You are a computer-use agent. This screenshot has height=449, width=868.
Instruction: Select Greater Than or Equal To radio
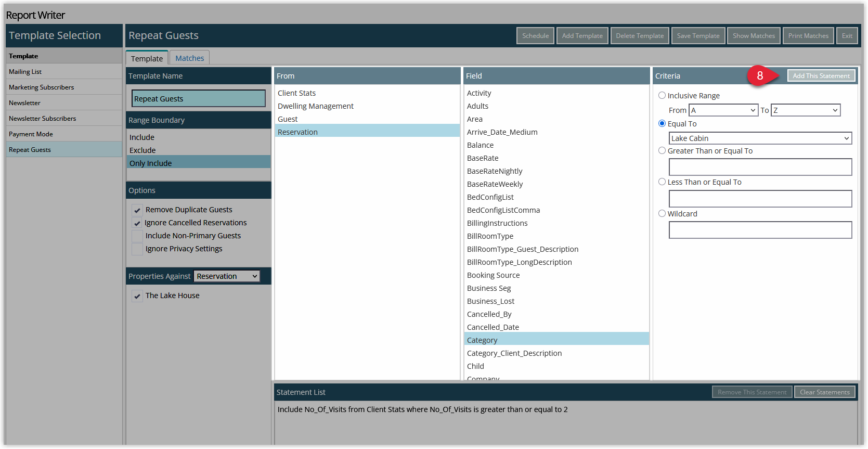coord(662,150)
